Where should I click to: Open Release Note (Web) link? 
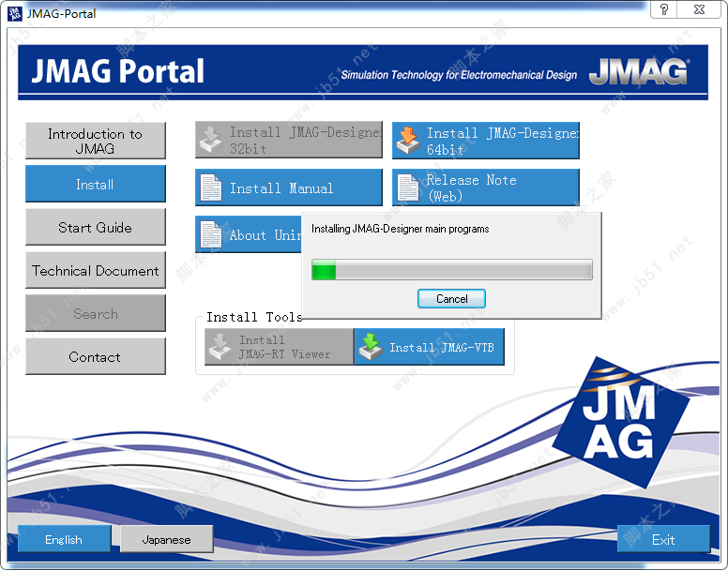coord(486,187)
